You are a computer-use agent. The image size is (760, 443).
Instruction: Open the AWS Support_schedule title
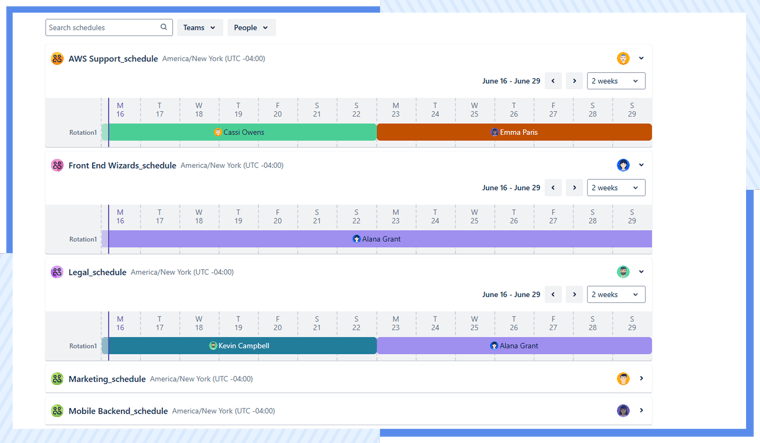click(x=113, y=59)
